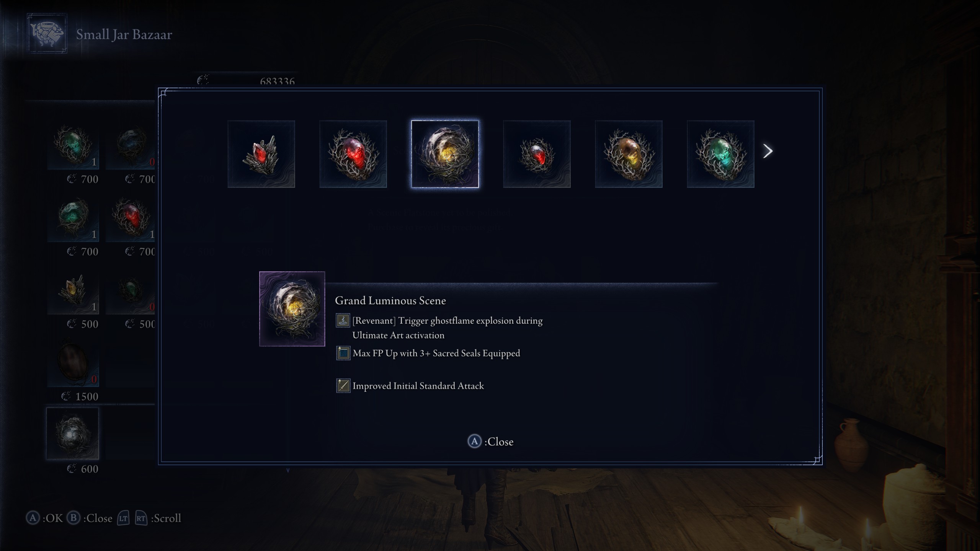Open the large Grand Luminous Scene preview image
The image size is (980, 551).
[292, 309]
